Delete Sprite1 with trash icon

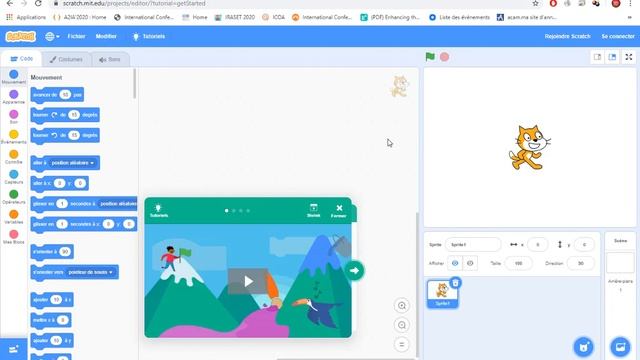pyautogui.click(x=456, y=282)
